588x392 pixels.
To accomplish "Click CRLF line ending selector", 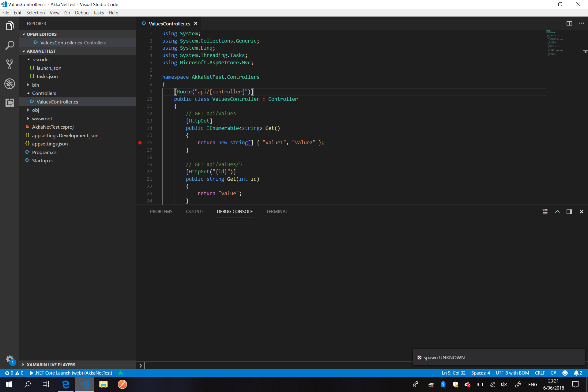I will [540, 373].
